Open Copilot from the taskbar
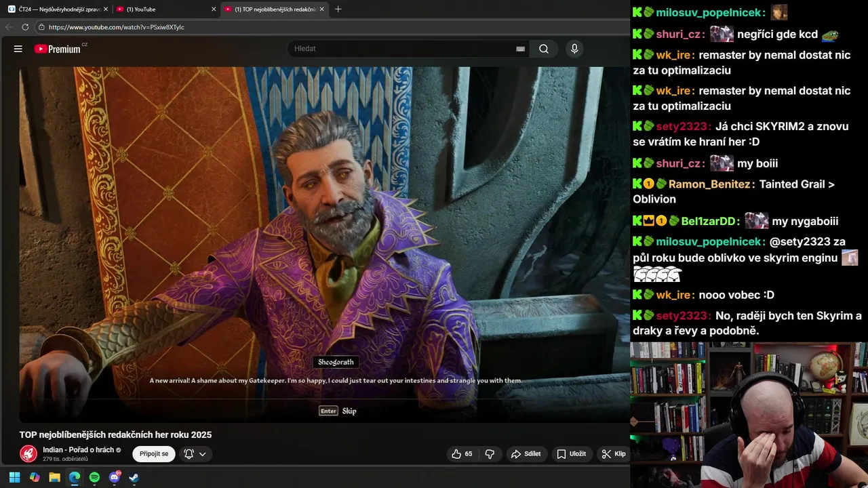868x488 pixels. (35, 477)
